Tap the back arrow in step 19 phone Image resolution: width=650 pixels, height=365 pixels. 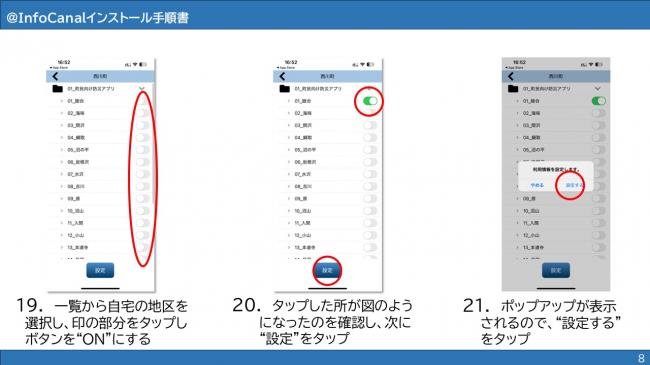[56, 76]
